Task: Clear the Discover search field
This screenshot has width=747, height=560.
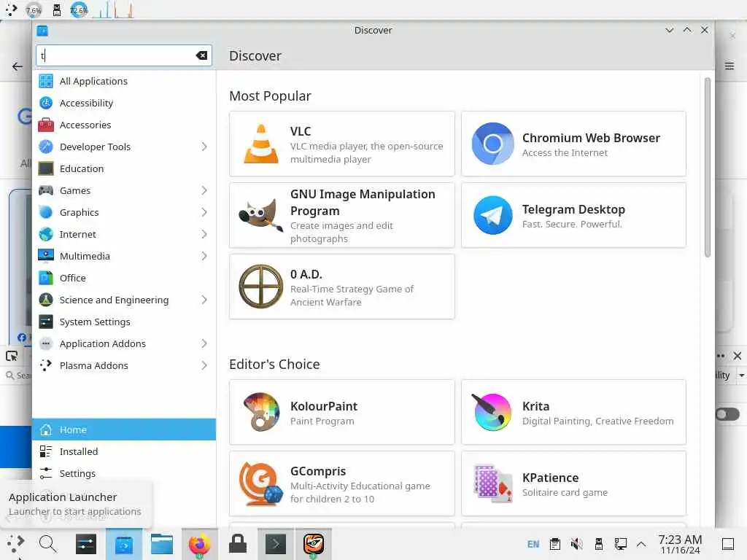Action: click(x=201, y=55)
